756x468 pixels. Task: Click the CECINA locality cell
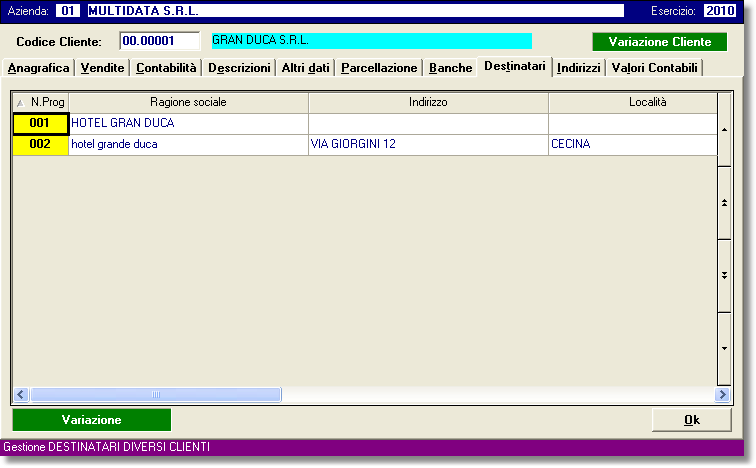(x=633, y=145)
